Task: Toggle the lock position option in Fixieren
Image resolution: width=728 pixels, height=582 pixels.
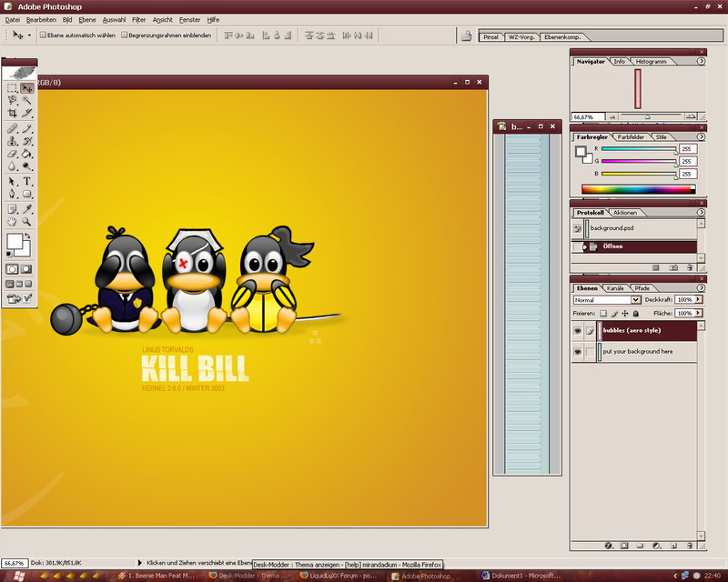Action: pos(625,314)
